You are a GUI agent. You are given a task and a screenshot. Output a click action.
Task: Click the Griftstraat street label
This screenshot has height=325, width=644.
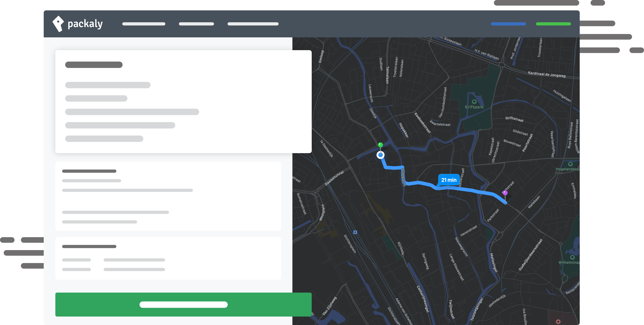pyautogui.click(x=514, y=119)
